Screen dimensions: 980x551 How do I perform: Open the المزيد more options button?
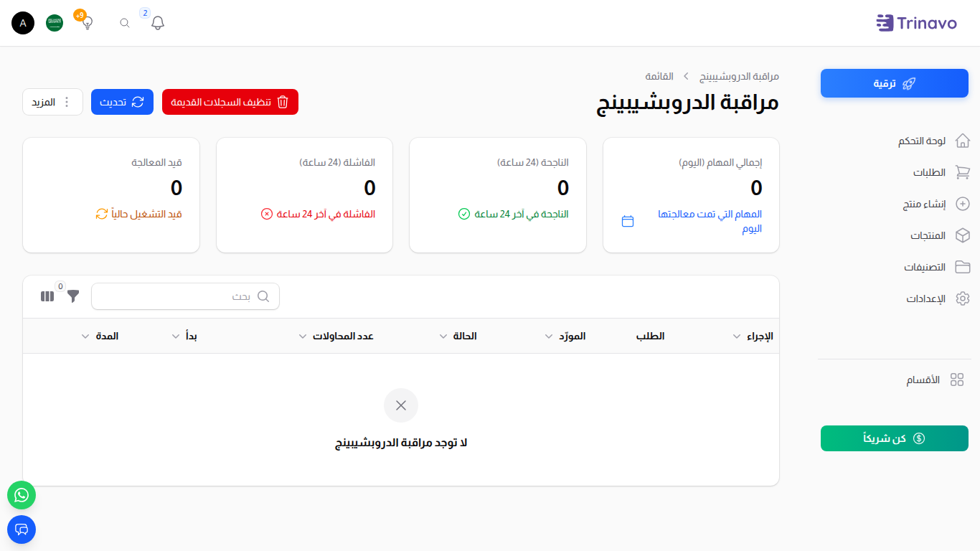(x=53, y=102)
